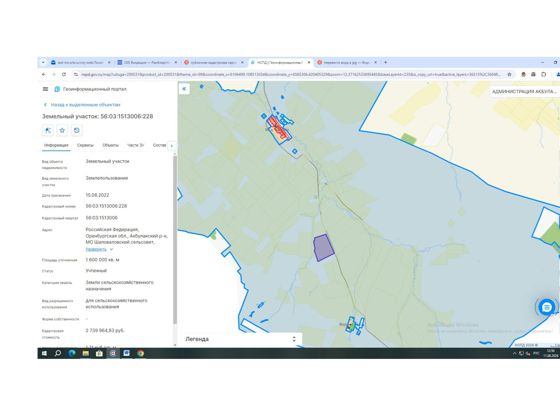This screenshot has width=560, height=396.
Task: Select the Части ЗУ tab
Action: coord(135,145)
